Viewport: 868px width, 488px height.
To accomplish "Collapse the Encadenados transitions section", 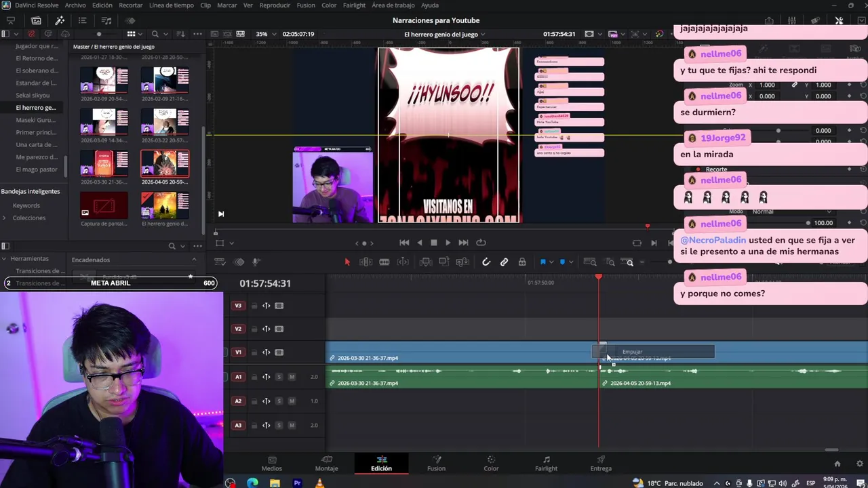I will click(x=194, y=260).
